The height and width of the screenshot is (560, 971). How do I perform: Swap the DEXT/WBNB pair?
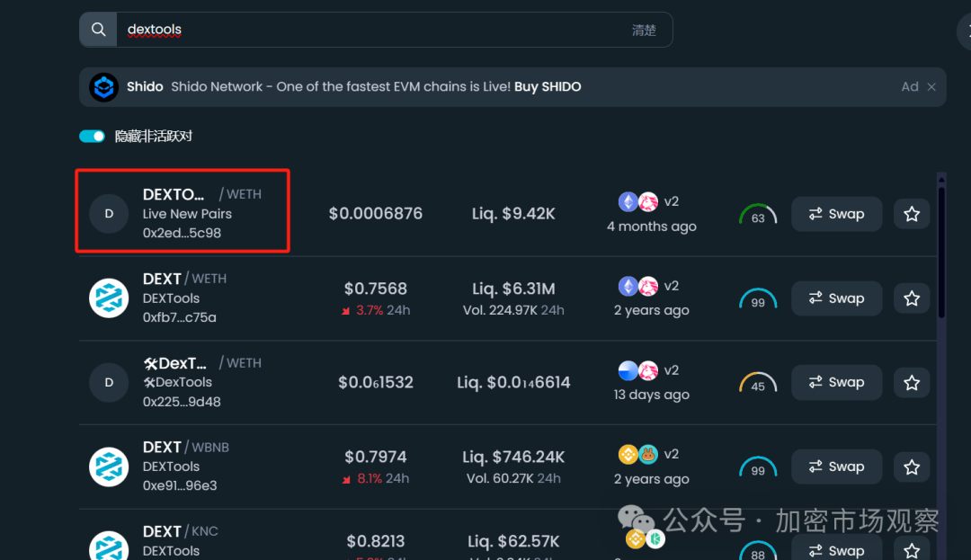click(x=837, y=467)
